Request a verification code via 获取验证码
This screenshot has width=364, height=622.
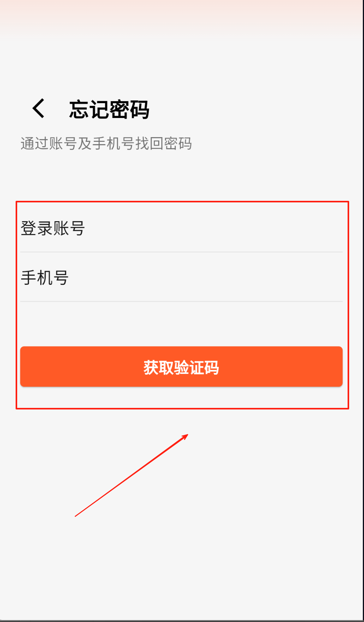click(181, 366)
